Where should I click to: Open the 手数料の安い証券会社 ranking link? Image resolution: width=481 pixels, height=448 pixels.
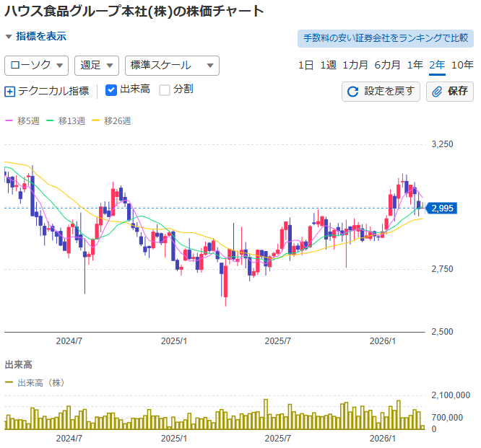pyautogui.click(x=383, y=38)
